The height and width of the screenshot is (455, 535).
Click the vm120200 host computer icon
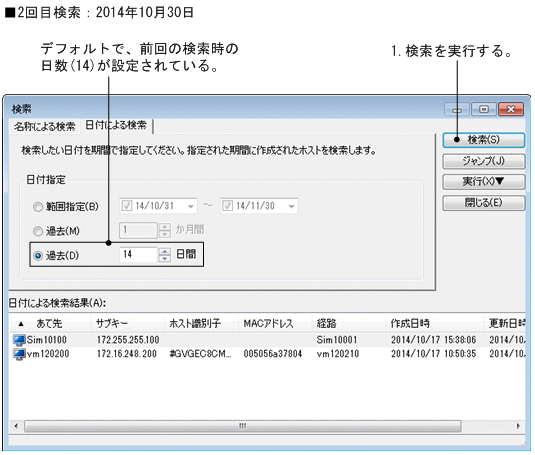click(x=19, y=354)
